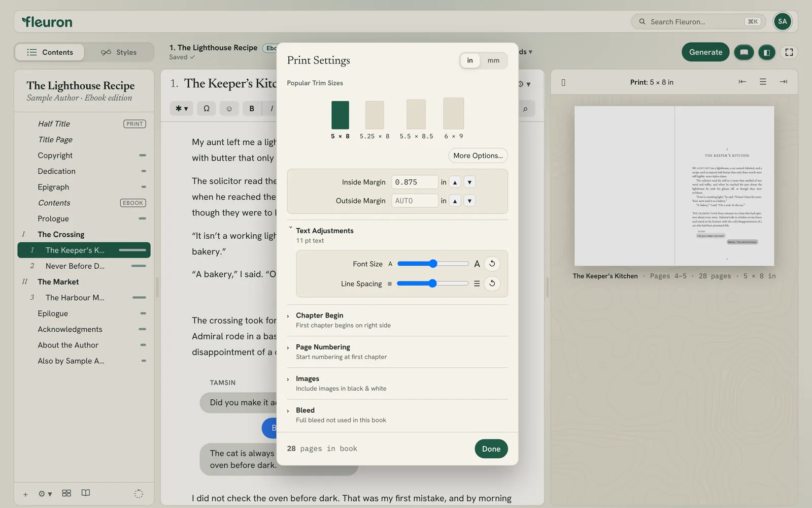Decrease the Outside Margin value
Screen dimensions: 812x508
point(469,201)
